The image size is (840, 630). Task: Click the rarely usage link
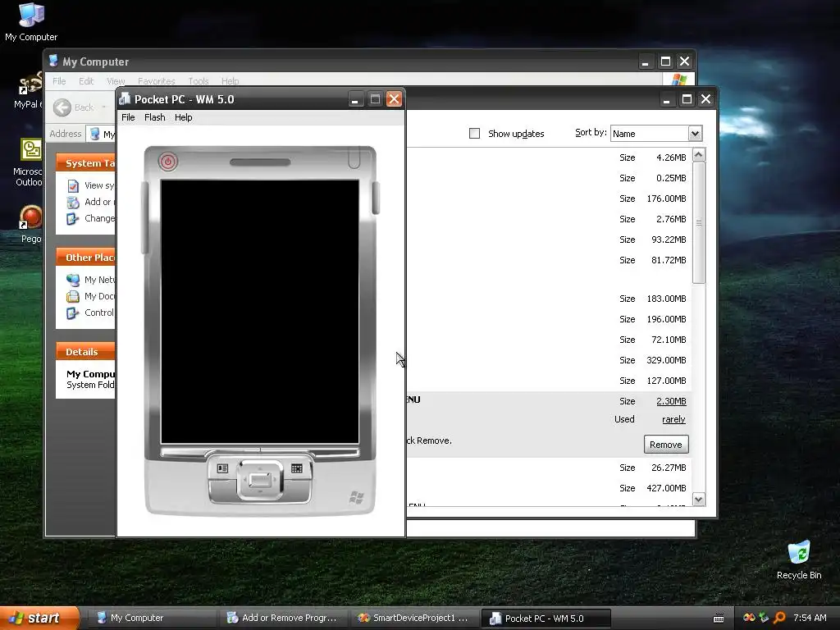(x=673, y=419)
